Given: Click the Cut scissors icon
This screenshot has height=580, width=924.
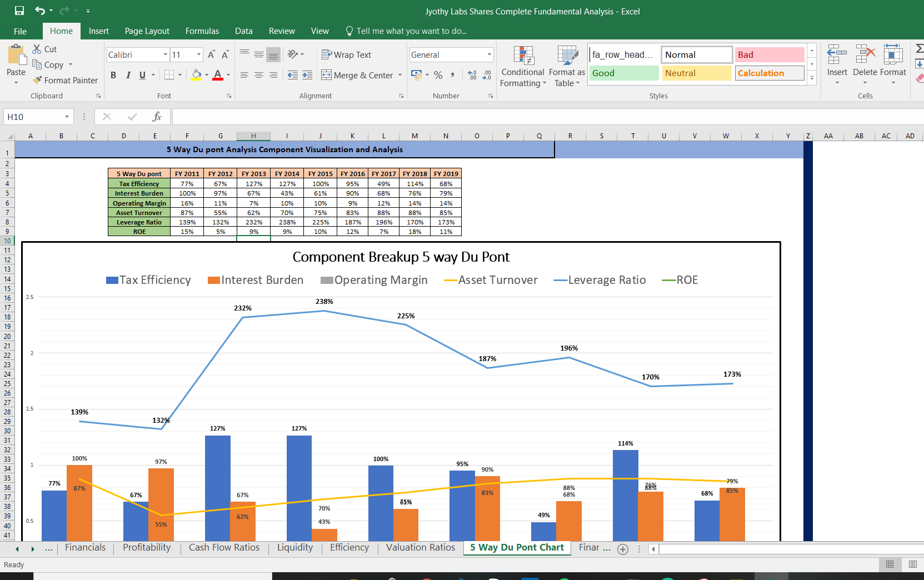Looking at the screenshot, I should (37, 49).
